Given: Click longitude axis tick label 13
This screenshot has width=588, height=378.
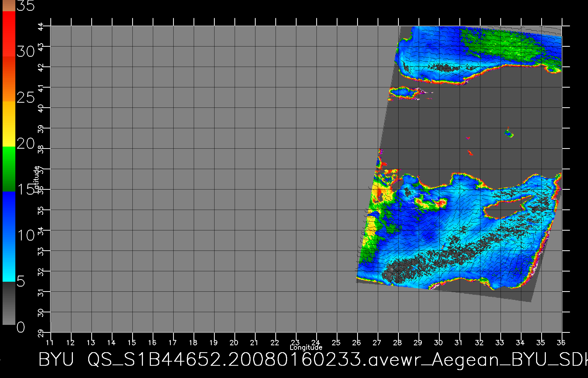Looking at the screenshot, I should pos(91,342).
